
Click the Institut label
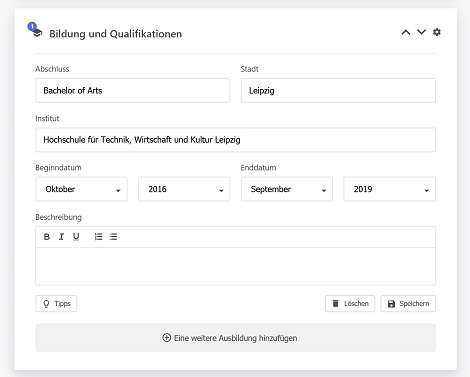(47, 118)
